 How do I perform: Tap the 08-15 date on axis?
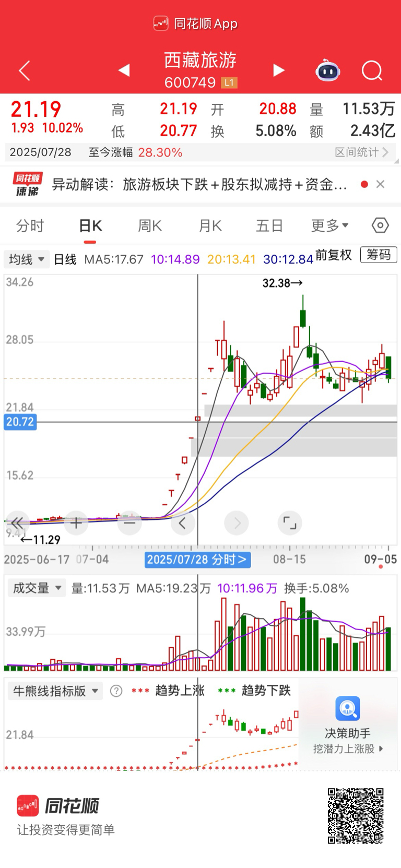click(289, 560)
